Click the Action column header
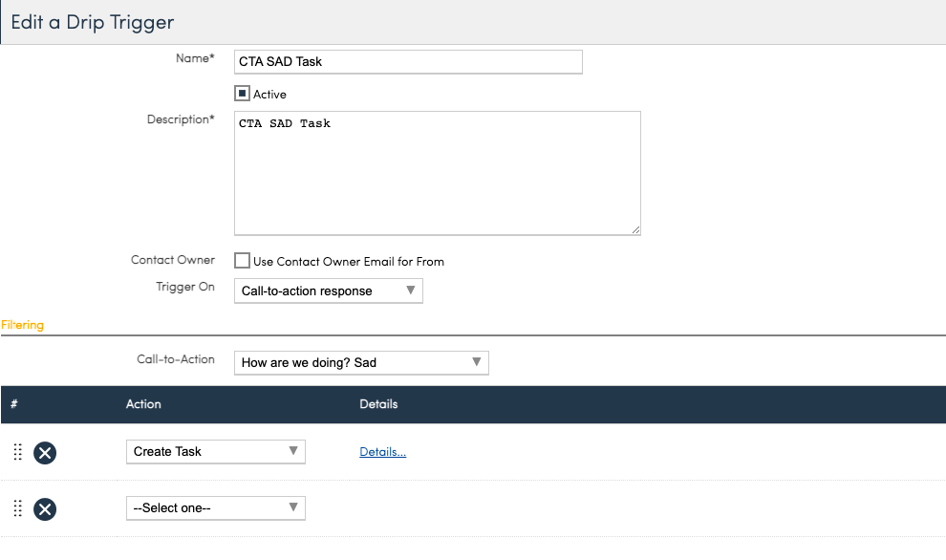The image size is (946, 560). (x=143, y=404)
